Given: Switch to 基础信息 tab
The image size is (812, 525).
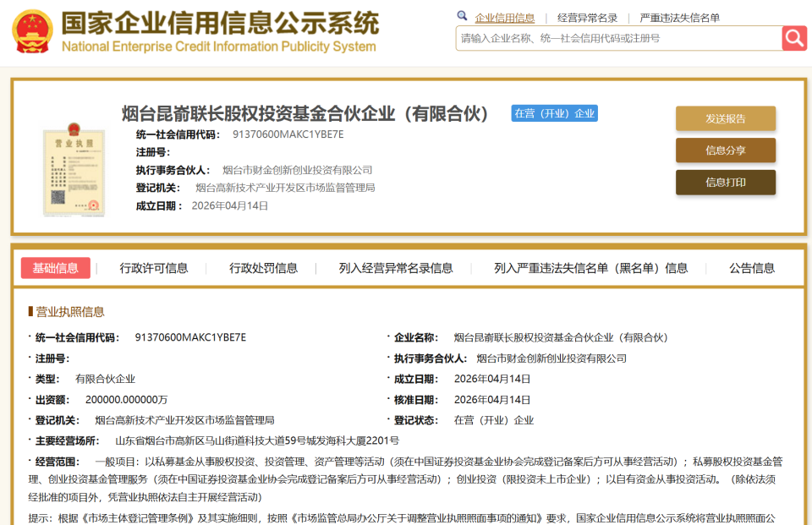Looking at the screenshot, I should [56, 268].
